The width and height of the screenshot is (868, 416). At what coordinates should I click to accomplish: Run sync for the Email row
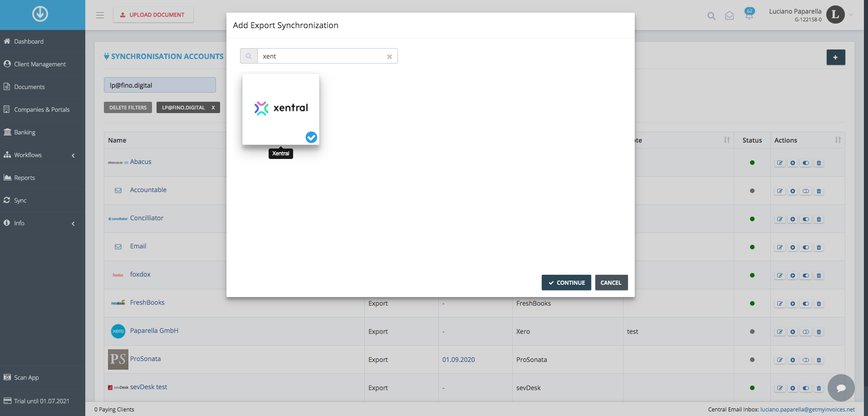tap(793, 247)
